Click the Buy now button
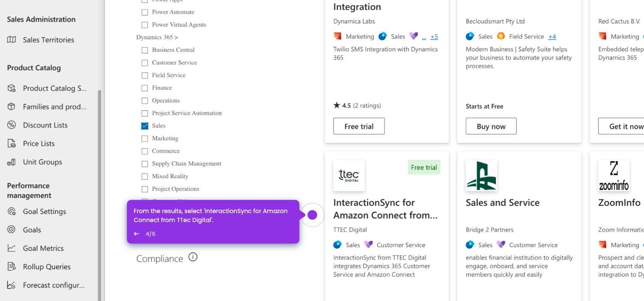 491,126
